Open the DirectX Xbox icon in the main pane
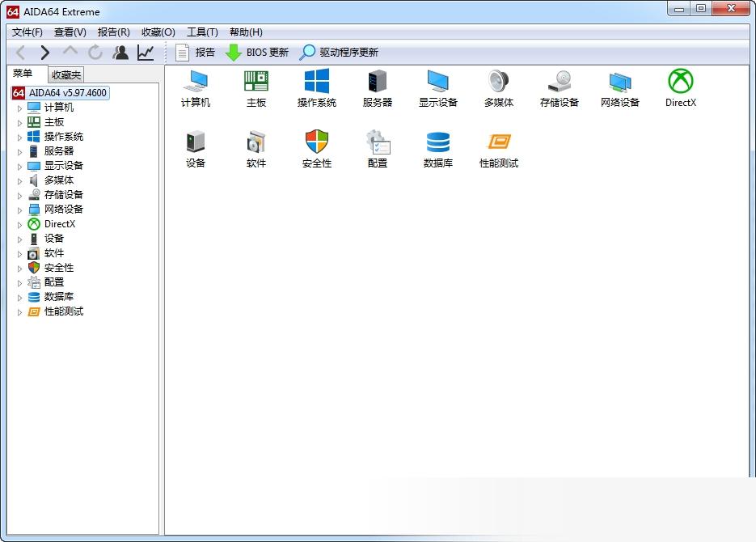The height and width of the screenshot is (542, 756). coord(681,81)
